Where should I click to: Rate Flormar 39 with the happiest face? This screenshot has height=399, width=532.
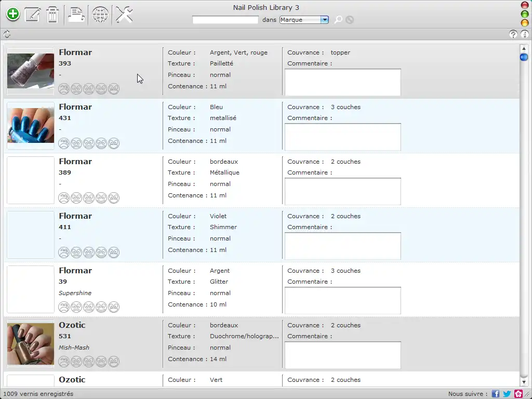coord(114,307)
